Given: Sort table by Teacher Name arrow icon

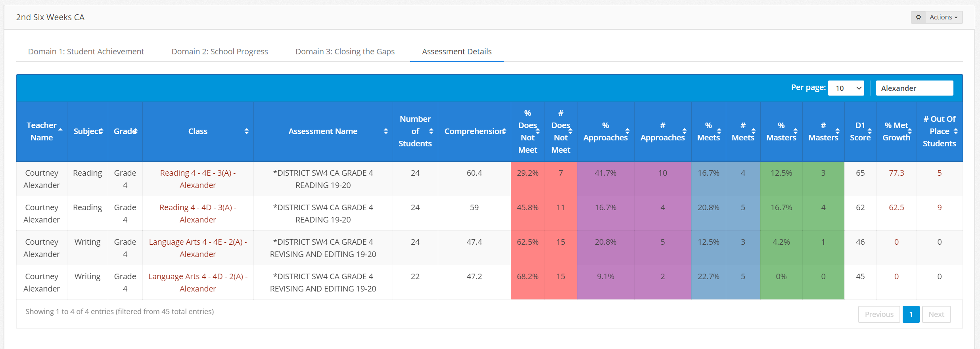Looking at the screenshot, I should pos(60,130).
